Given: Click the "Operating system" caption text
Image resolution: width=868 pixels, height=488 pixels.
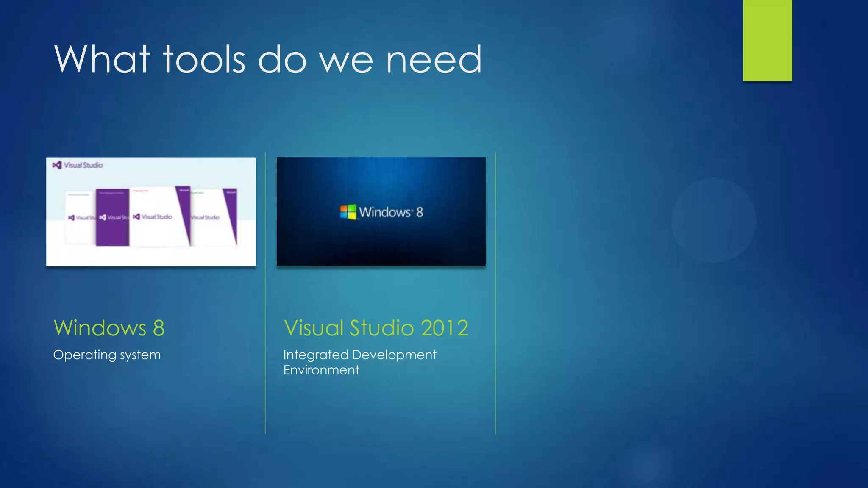Looking at the screenshot, I should (x=107, y=355).
